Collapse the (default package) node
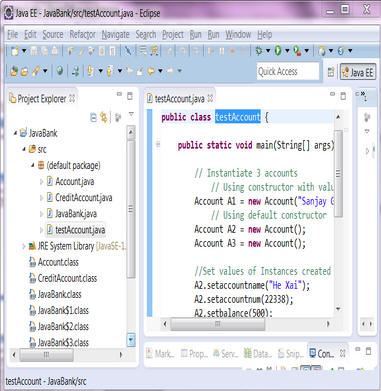This screenshot has width=381, height=391. (33, 165)
